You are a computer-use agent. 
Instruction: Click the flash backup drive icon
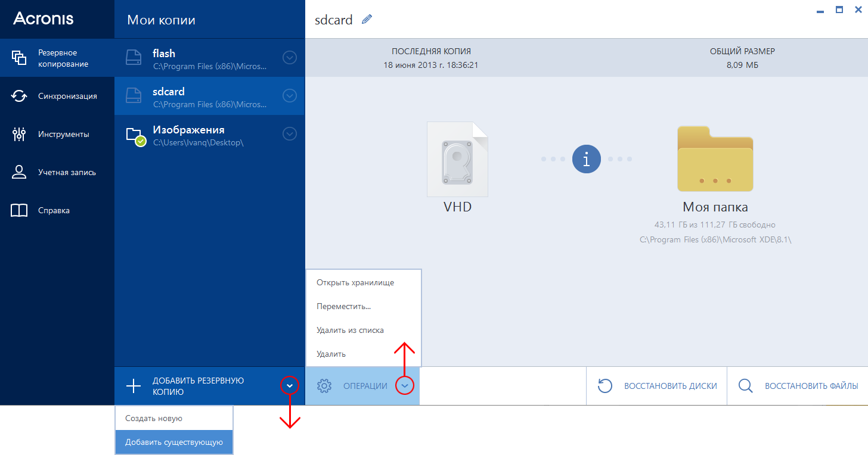click(x=134, y=58)
